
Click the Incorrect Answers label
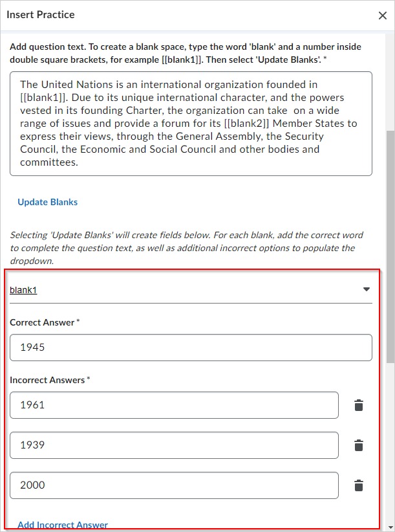pyautogui.click(x=47, y=380)
